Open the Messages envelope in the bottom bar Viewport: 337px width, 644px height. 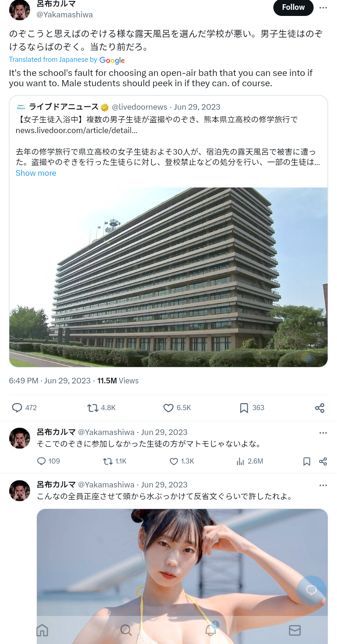click(x=295, y=630)
